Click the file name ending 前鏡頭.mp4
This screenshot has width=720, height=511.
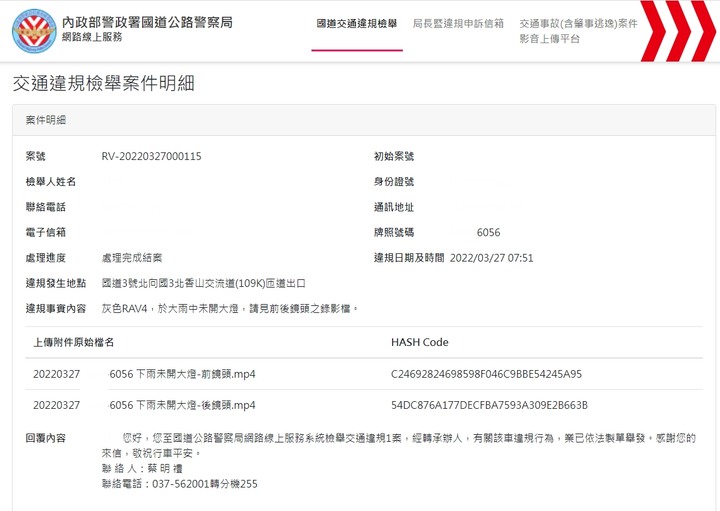144,374
